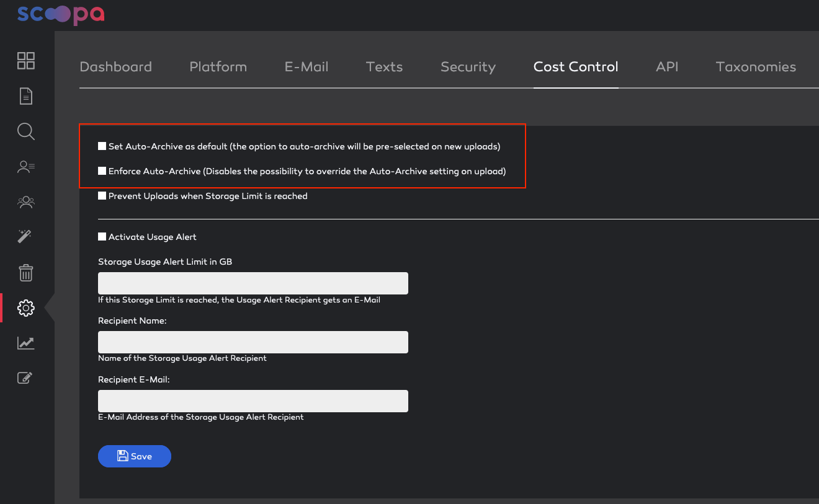819x504 pixels.
Task: Focus the Recipient E-Mail input field
Action: 253,401
